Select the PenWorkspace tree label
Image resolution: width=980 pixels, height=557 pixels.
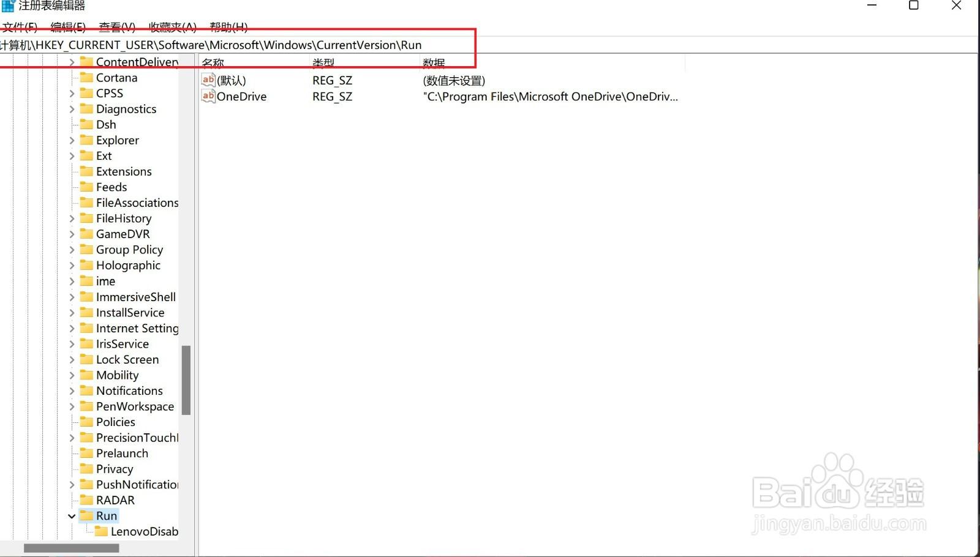[x=135, y=406]
